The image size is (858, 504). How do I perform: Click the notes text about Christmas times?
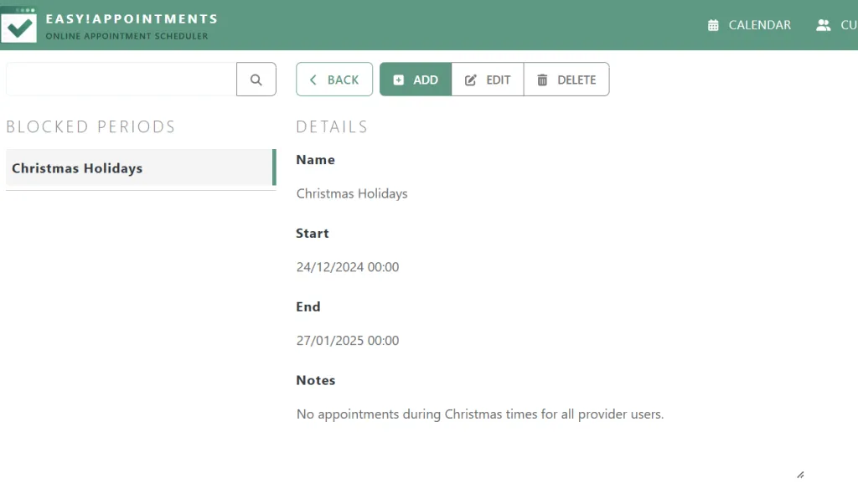pos(480,414)
